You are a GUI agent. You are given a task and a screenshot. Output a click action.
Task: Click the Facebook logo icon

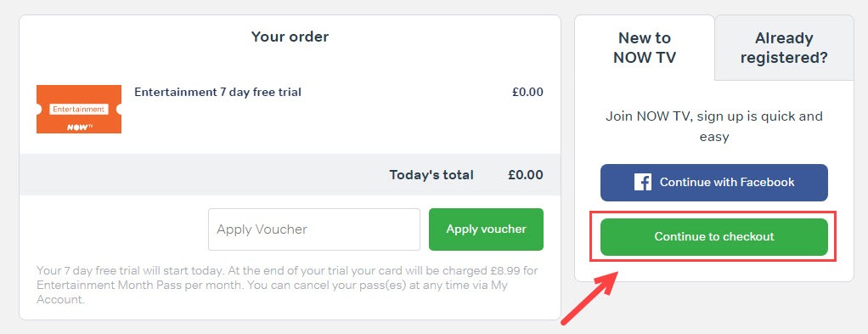[x=643, y=182]
